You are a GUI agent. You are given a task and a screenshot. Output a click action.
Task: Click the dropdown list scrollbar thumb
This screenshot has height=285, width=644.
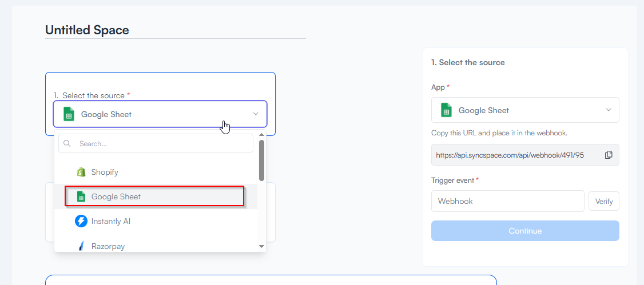(261, 160)
